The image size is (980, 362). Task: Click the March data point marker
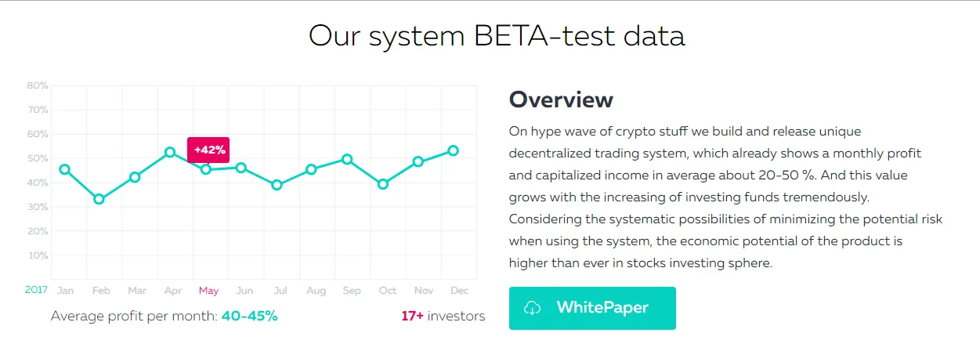tap(135, 177)
